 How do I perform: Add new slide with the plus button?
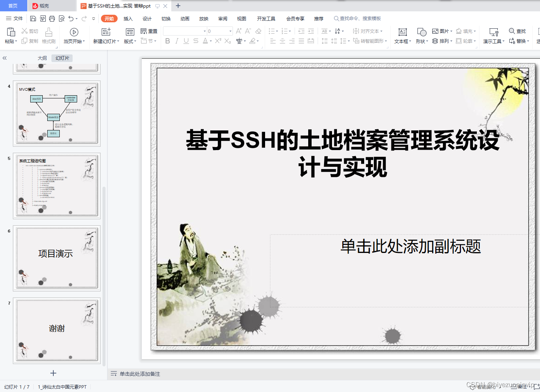pos(53,373)
